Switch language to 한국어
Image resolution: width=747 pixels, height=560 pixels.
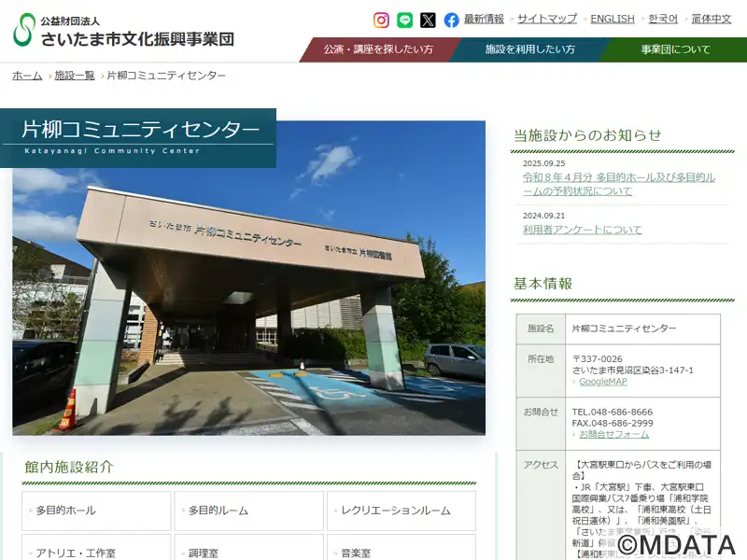coord(663,19)
